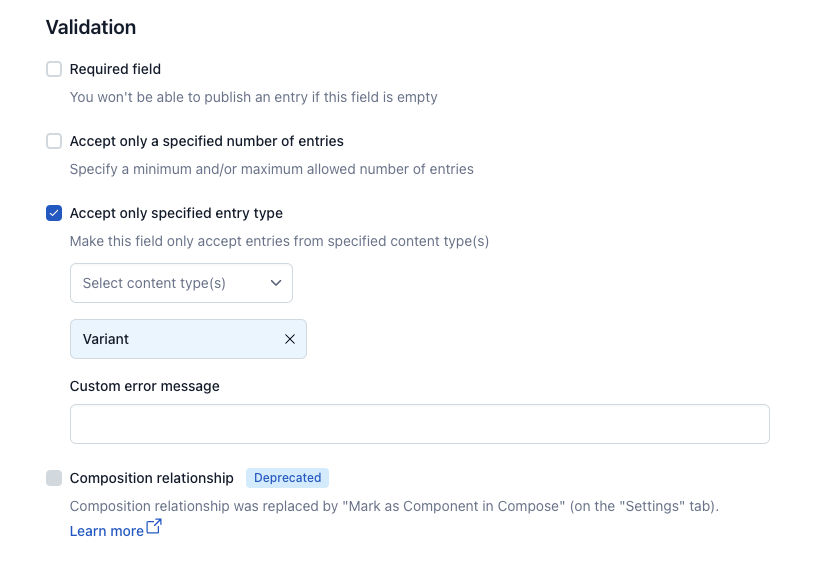Remove the Variant content type tag

point(290,339)
